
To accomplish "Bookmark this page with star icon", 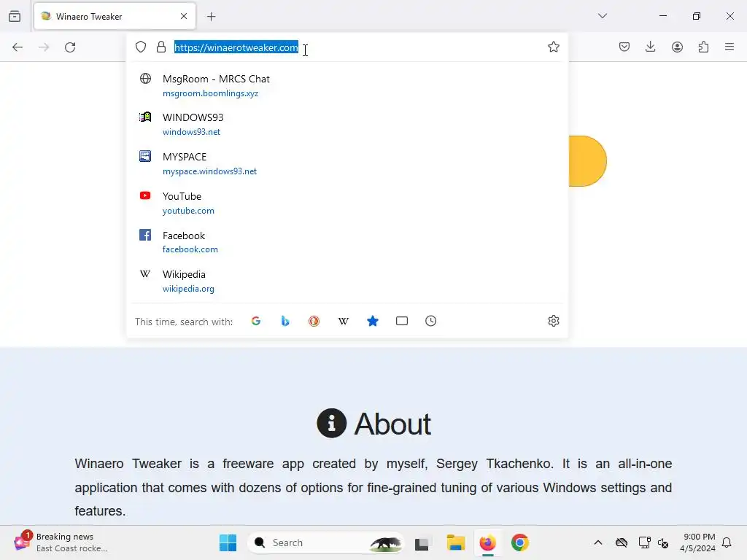I will (553, 47).
